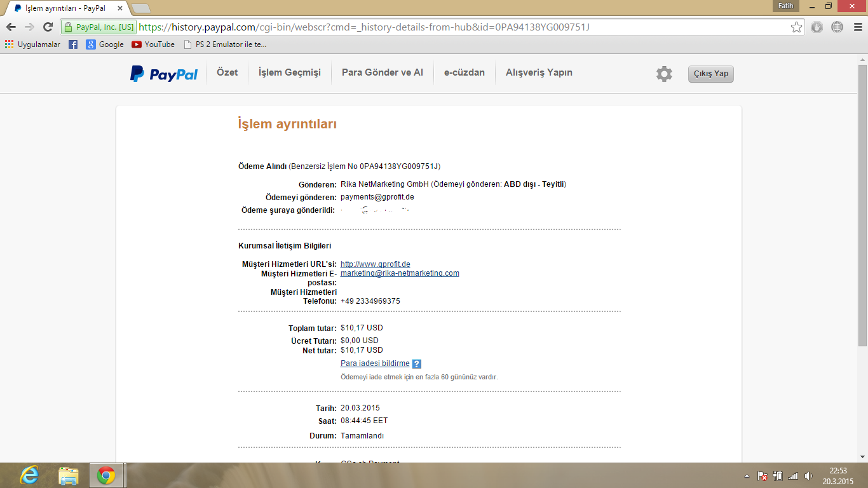Click the browser forward arrow

click(x=29, y=27)
